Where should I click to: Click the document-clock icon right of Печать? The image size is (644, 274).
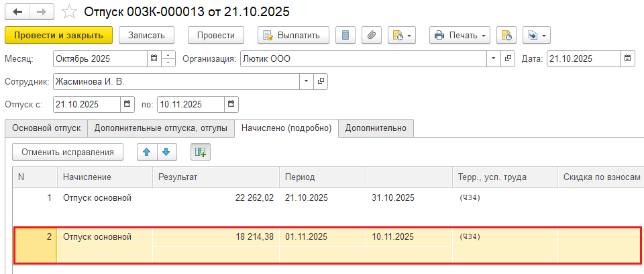[506, 36]
